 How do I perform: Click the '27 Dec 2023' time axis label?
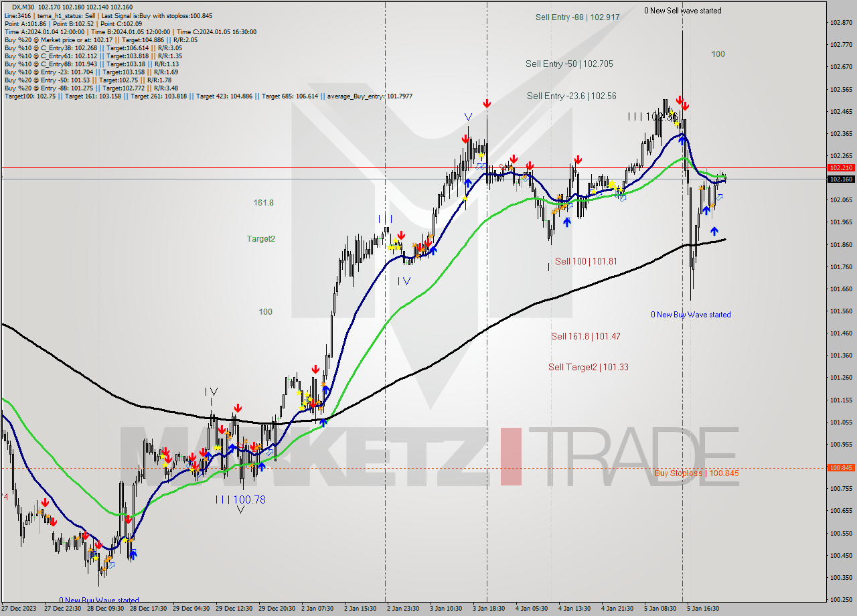[x=18, y=609]
